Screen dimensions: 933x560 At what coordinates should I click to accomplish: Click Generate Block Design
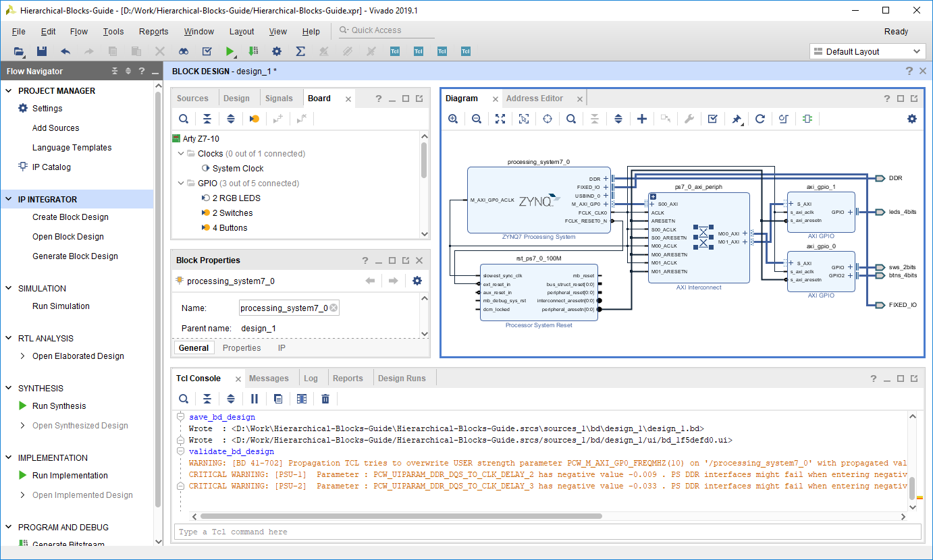point(75,256)
